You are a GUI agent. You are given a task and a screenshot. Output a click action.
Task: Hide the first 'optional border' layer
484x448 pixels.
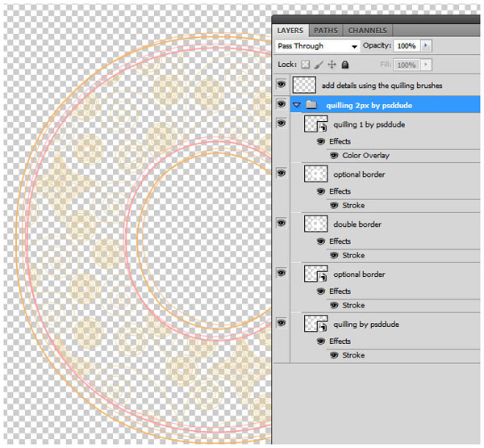[282, 173]
